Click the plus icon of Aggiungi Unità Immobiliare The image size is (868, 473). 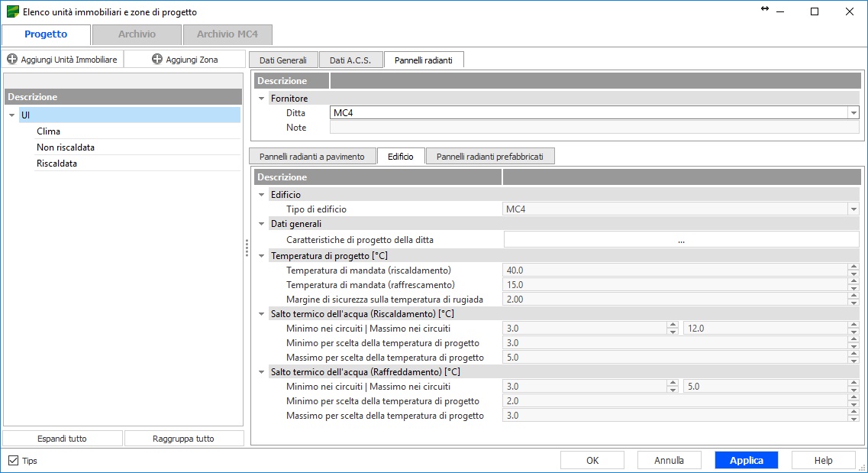pos(12,59)
